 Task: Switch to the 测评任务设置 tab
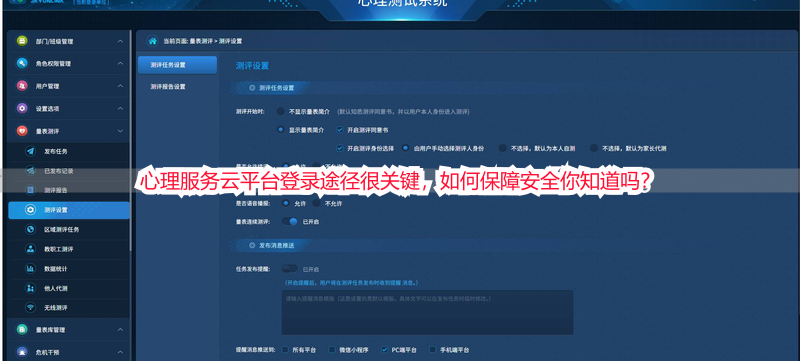pos(177,65)
